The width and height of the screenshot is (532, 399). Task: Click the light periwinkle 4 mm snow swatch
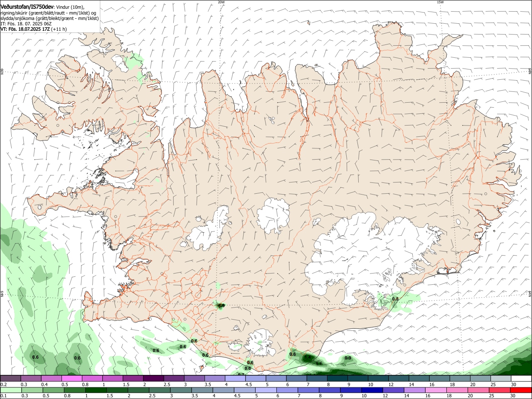[x=235, y=379]
